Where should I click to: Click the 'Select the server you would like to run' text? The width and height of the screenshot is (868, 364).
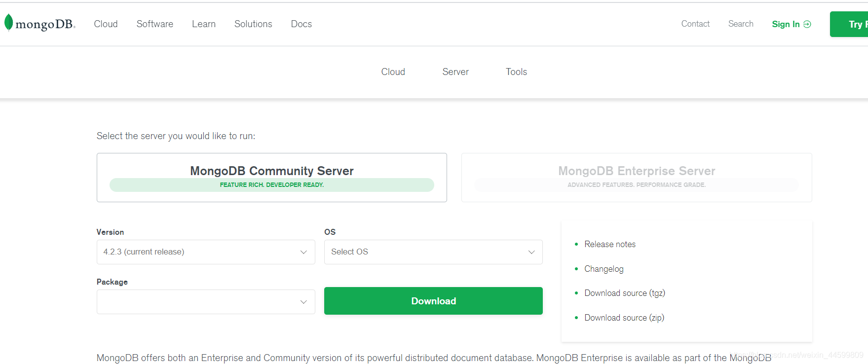[x=176, y=136]
